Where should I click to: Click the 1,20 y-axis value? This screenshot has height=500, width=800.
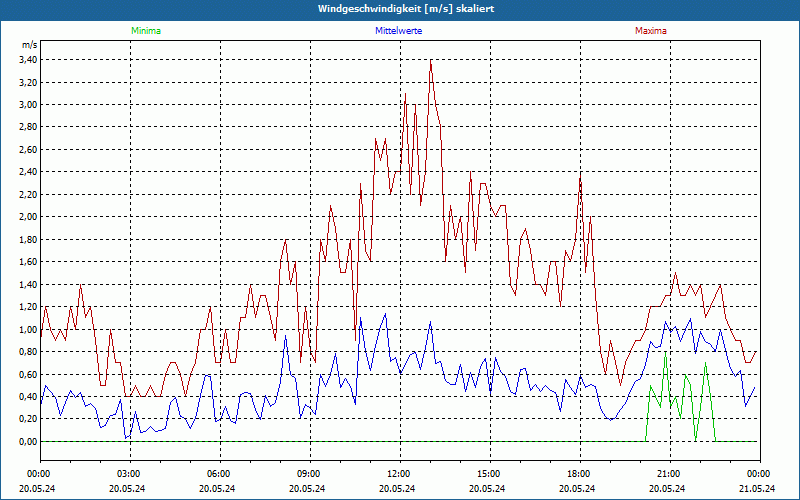pyautogui.click(x=28, y=307)
